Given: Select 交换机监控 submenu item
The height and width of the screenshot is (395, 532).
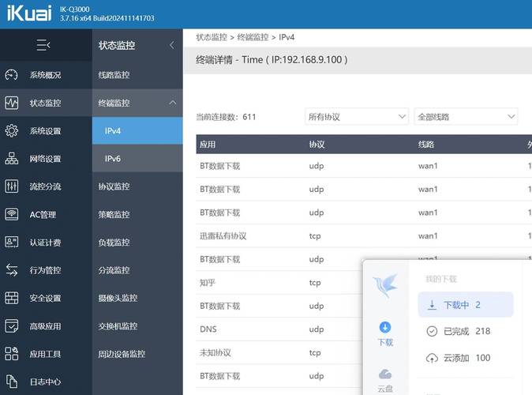Looking at the screenshot, I should tap(137, 326).
